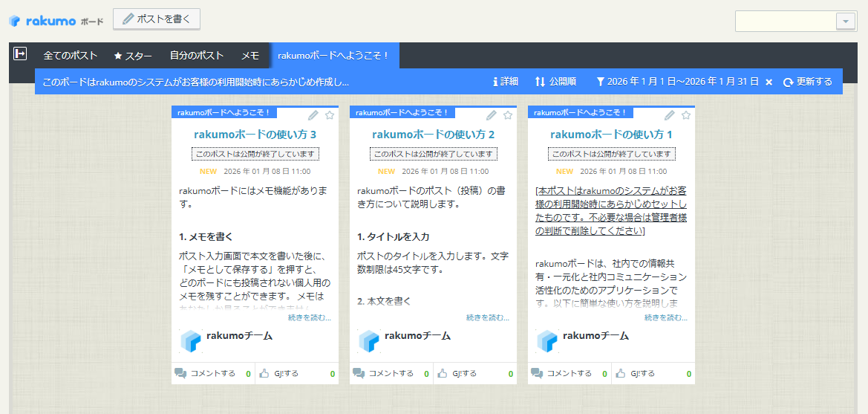This screenshot has width=868, height=414.
Task: Click the ポストを書く button
Action: point(157,19)
